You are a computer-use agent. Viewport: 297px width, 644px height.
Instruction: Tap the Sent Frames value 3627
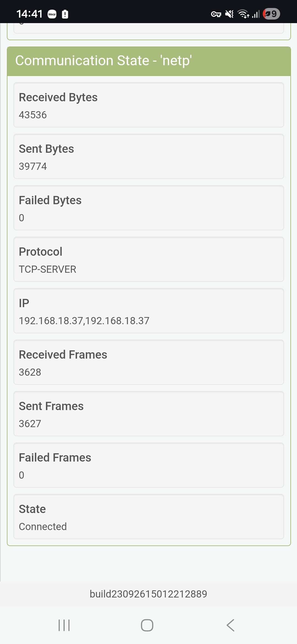(x=30, y=424)
